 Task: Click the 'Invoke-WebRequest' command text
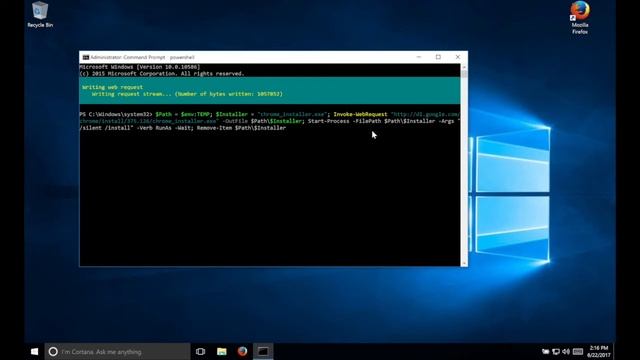coord(360,114)
